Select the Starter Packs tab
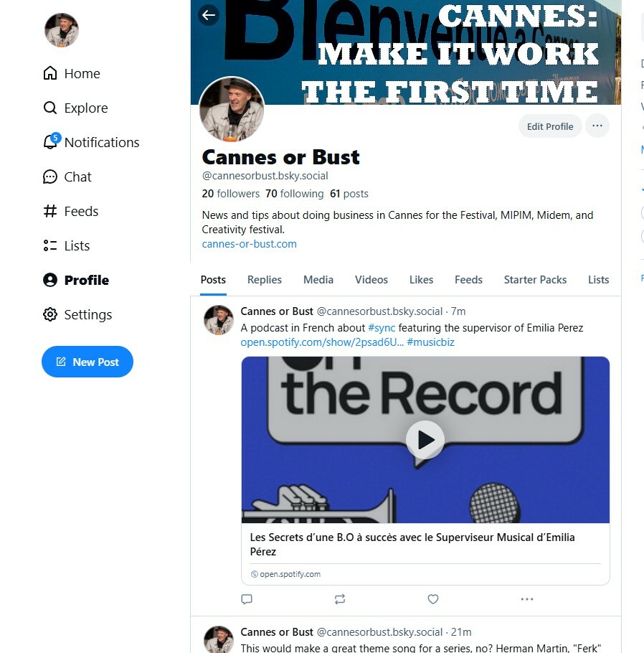This screenshot has height=653, width=644. pos(535,279)
